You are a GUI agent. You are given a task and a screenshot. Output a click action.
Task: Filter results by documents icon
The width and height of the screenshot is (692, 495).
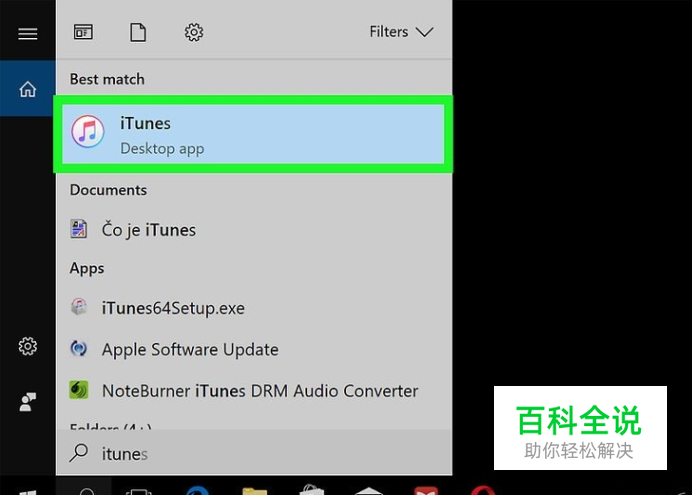point(138,32)
